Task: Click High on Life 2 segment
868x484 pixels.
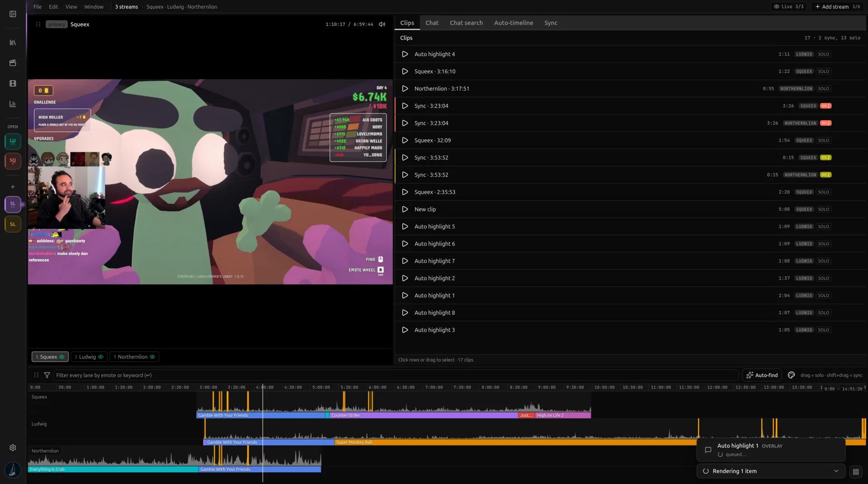Action: (563, 415)
